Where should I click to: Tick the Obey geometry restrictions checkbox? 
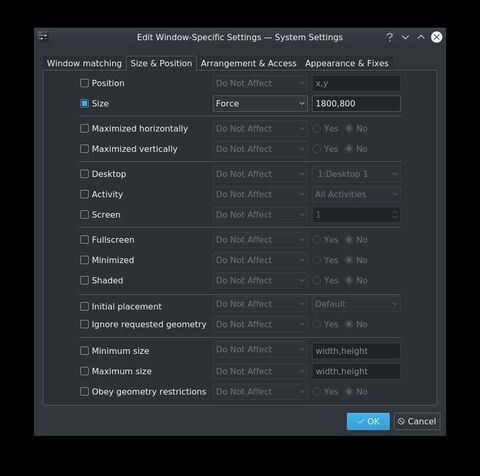[x=84, y=391]
